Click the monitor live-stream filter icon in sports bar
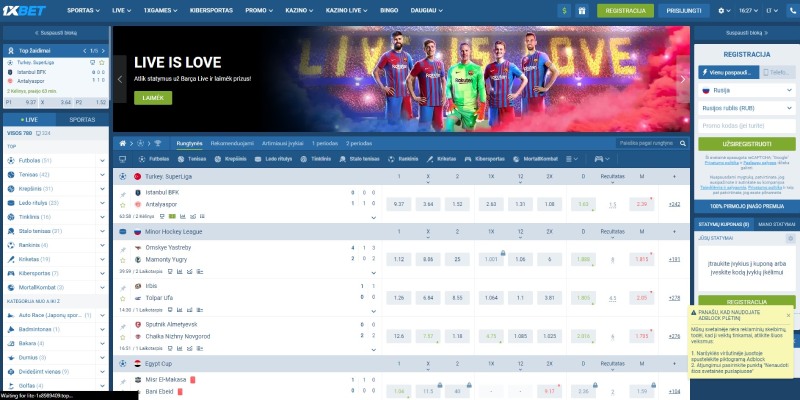800x400 pixels. click(122, 159)
